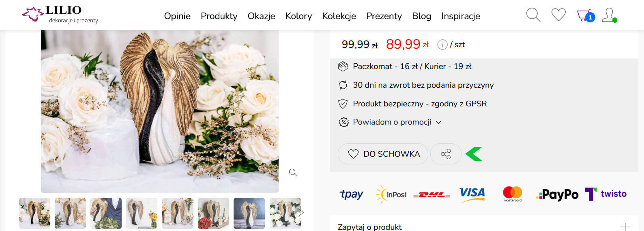Select the dark blue background thumbnail
Image resolution: width=644 pixels, height=231 pixels.
(249, 213)
